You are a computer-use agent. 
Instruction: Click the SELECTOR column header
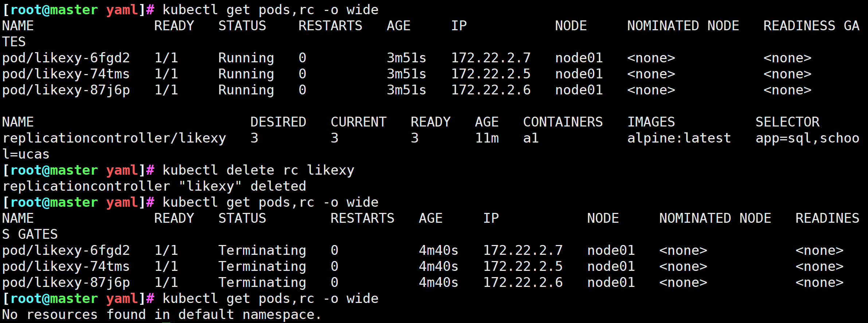click(787, 122)
